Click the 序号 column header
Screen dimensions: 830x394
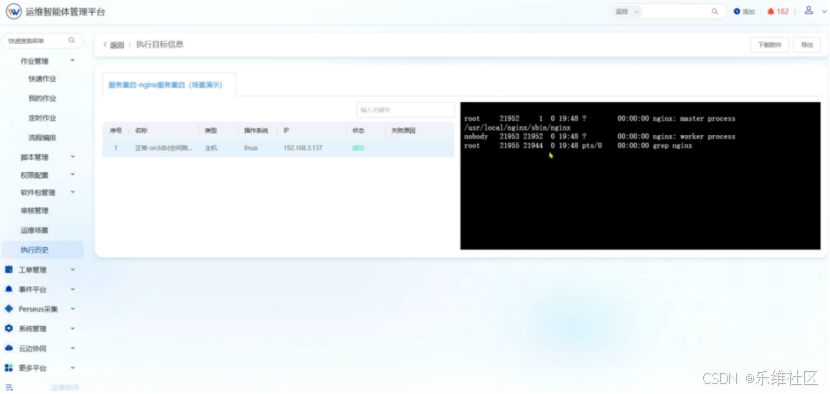[x=115, y=131]
